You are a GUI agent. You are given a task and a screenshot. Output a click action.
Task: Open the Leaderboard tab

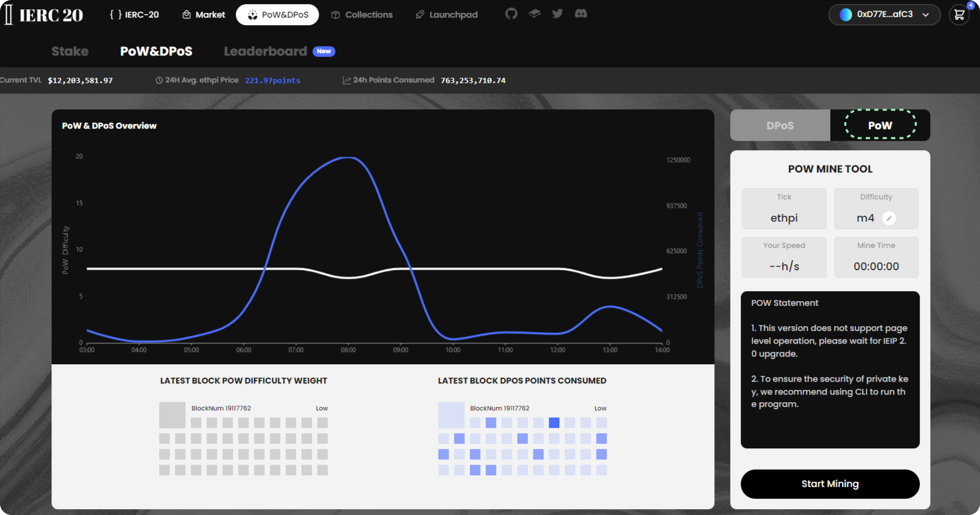coord(265,51)
